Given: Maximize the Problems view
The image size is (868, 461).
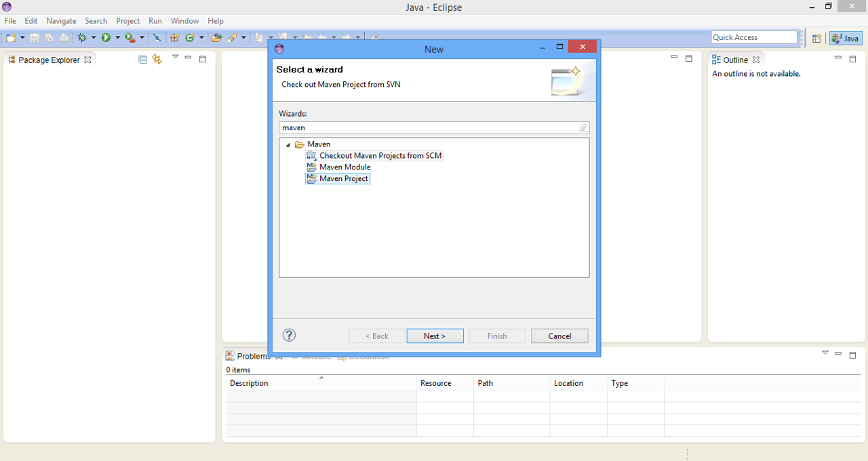Looking at the screenshot, I should pos(853,355).
